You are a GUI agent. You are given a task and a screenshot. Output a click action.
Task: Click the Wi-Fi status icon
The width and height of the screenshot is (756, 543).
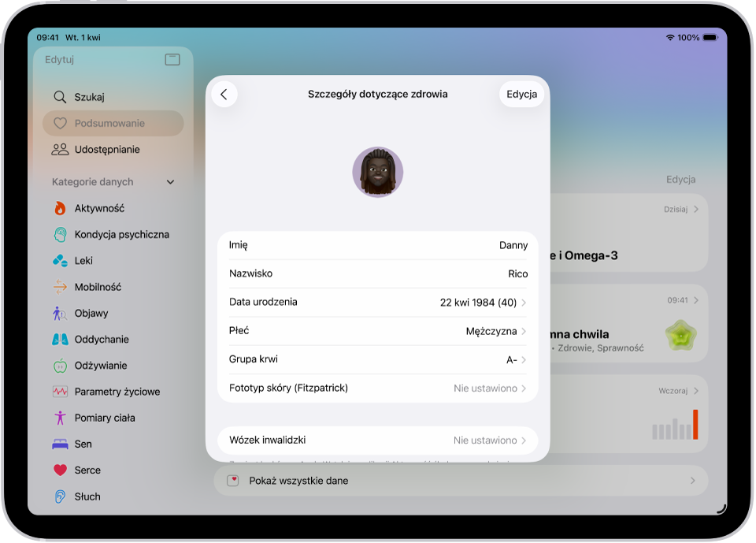click(x=669, y=38)
